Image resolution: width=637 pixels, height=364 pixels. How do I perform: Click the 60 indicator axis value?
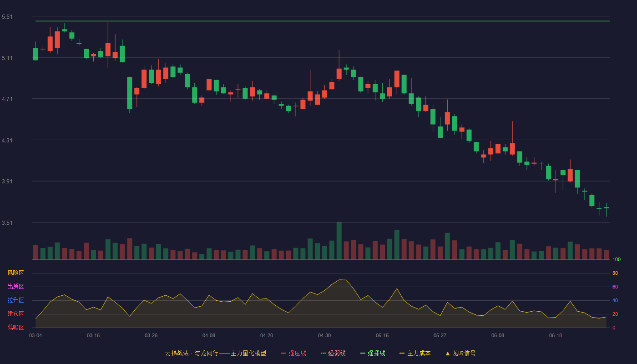pyautogui.click(x=615, y=287)
